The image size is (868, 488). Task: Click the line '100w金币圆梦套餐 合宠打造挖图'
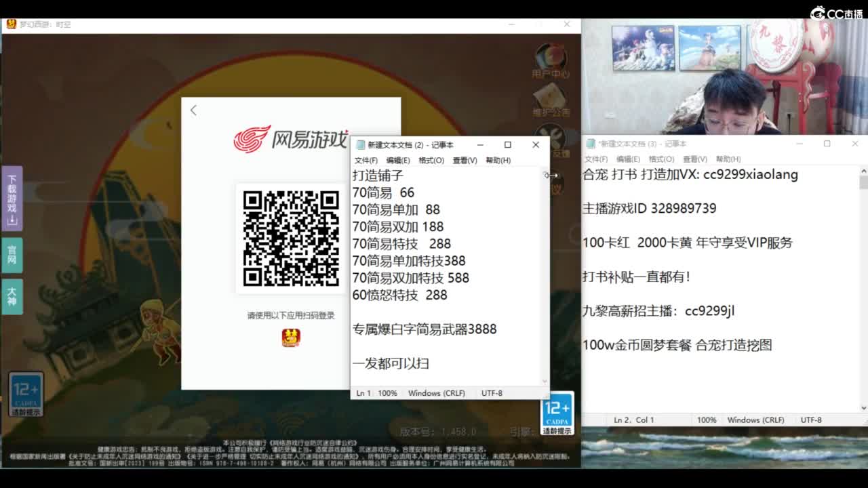677,345
